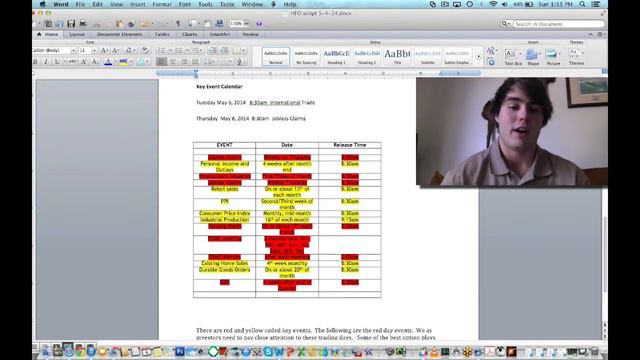Screen dimensions: 640x360
Task: Toggle Subscript formatting
Action: pos(95,62)
